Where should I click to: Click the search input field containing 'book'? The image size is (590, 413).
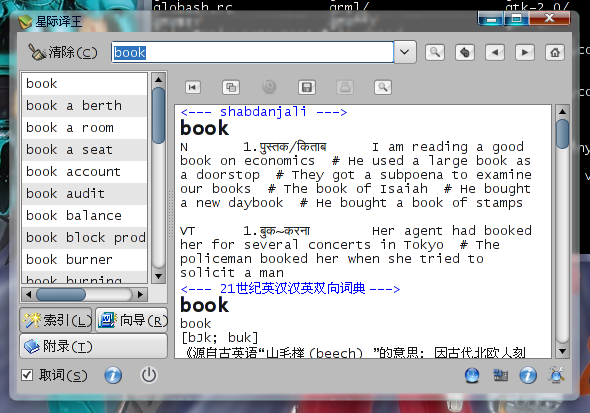tap(252, 52)
